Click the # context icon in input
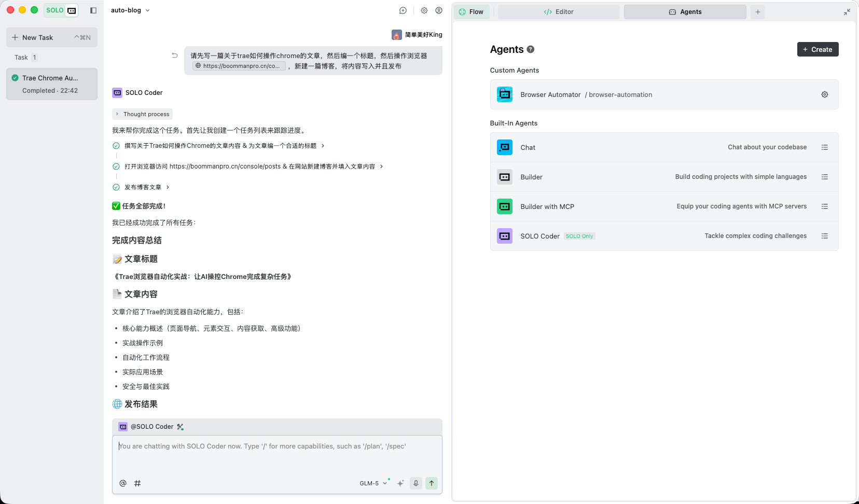The height and width of the screenshot is (504, 859). point(137,483)
